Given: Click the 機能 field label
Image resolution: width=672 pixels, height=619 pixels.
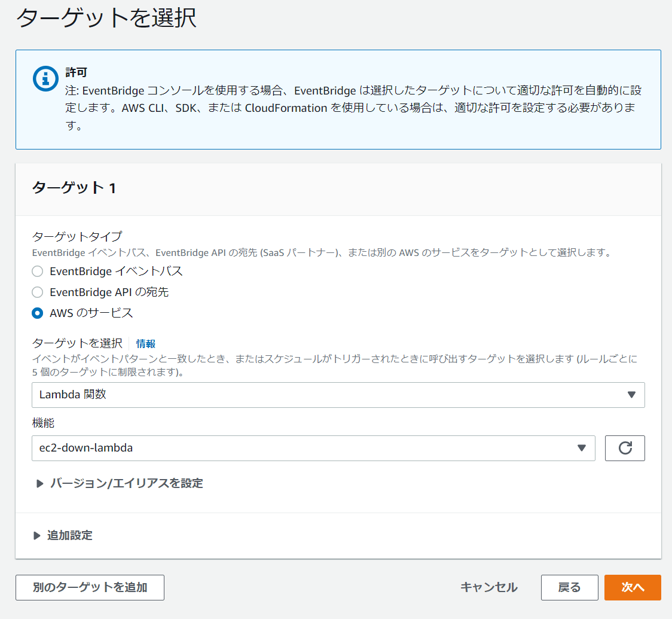Looking at the screenshot, I should [x=43, y=423].
